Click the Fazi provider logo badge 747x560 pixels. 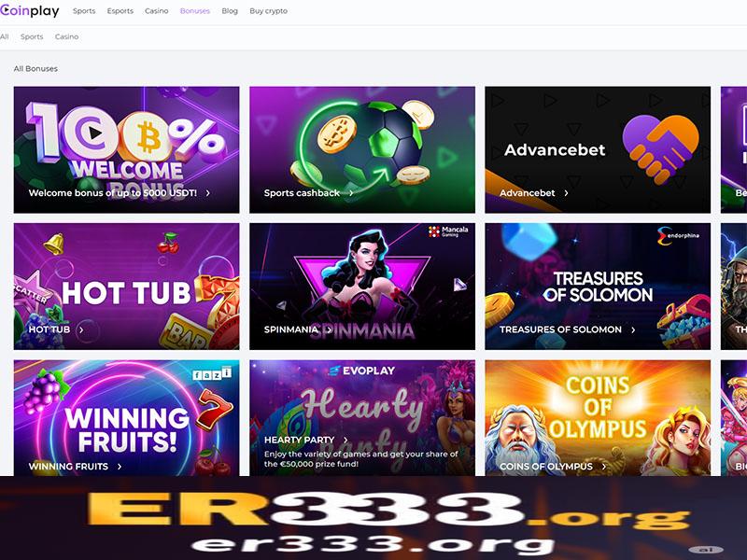point(212,374)
